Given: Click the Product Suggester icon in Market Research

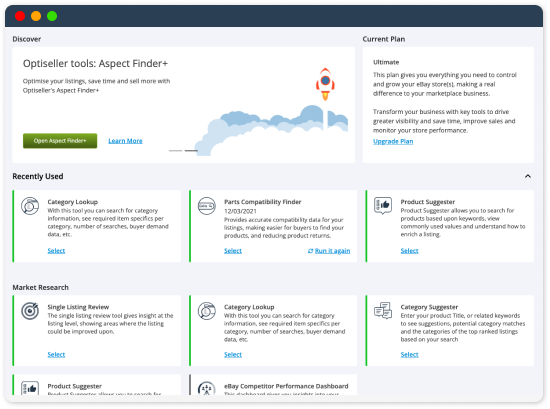Looking at the screenshot, I should coord(30,388).
